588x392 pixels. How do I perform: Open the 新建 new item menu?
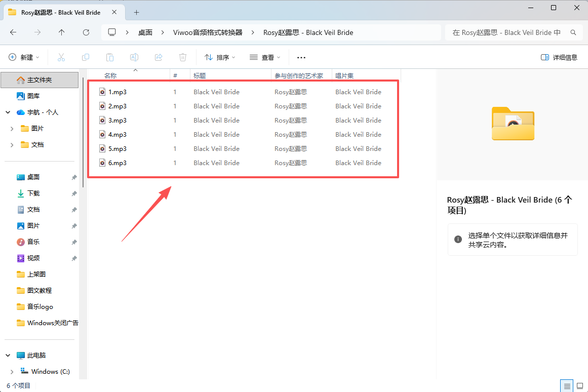coord(24,57)
